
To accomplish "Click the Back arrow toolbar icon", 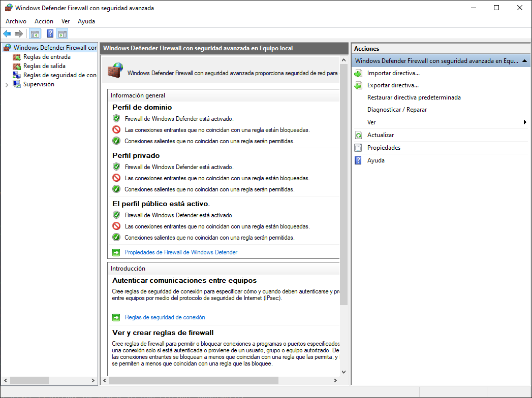I will click(x=7, y=34).
